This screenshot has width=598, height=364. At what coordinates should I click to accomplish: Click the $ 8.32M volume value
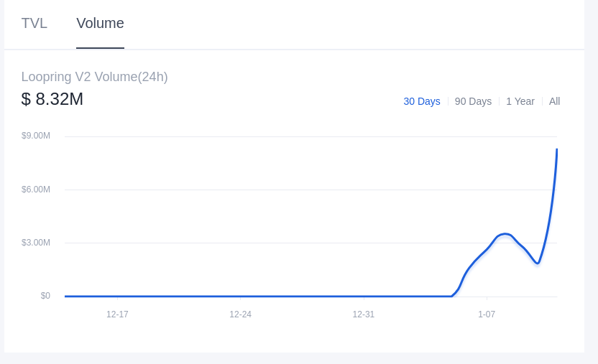[52, 99]
